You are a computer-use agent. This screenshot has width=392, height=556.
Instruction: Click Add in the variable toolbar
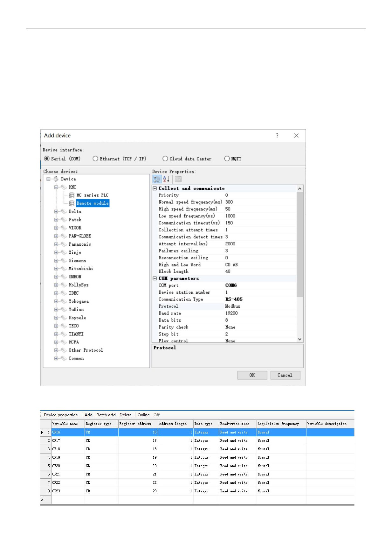click(88, 415)
